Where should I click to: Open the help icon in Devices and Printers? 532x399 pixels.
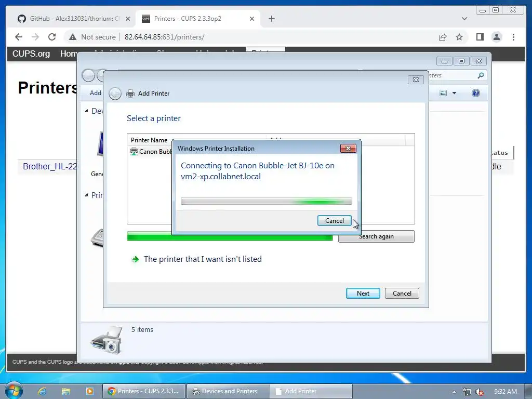click(476, 93)
